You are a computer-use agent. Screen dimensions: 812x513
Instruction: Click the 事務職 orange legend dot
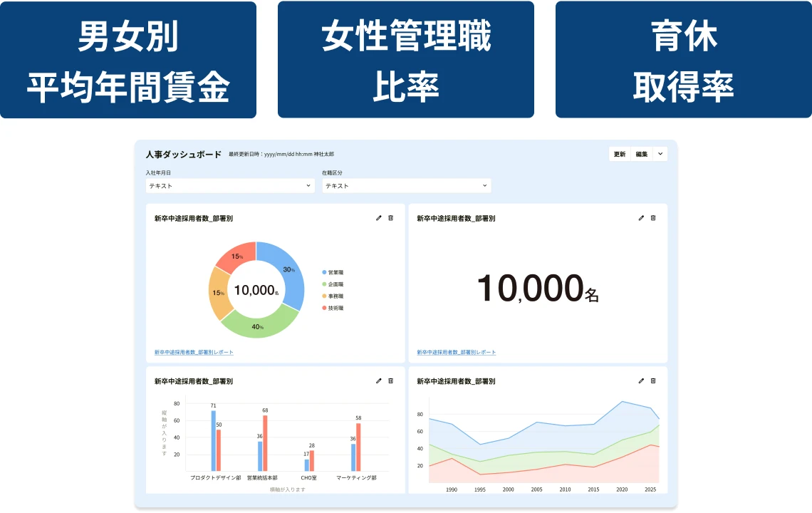(x=324, y=296)
